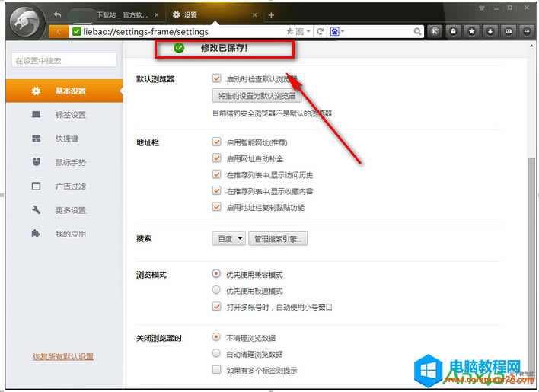Open the downloads arrow icon in toolbar
The height and width of the screenshot is (392, 539).
pos(490,32)
